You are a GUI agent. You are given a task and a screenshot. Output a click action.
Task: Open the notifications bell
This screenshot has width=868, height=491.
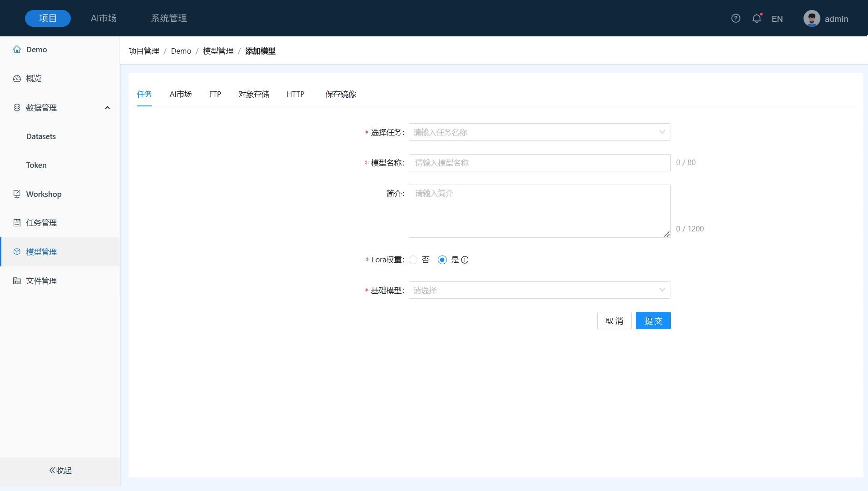pyautogui.click(x=756, y=18)
